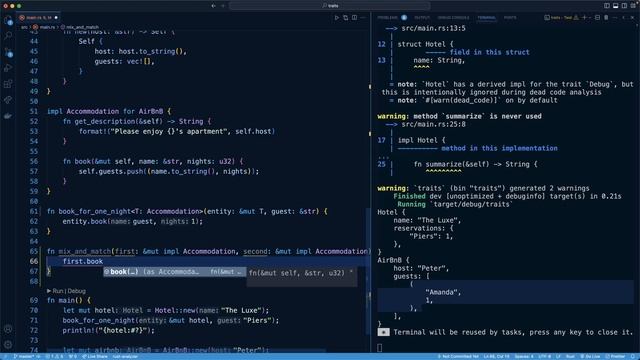Screen dimensions: 640x360
Task: Split the editor to the right
Action: click(354, 18)
